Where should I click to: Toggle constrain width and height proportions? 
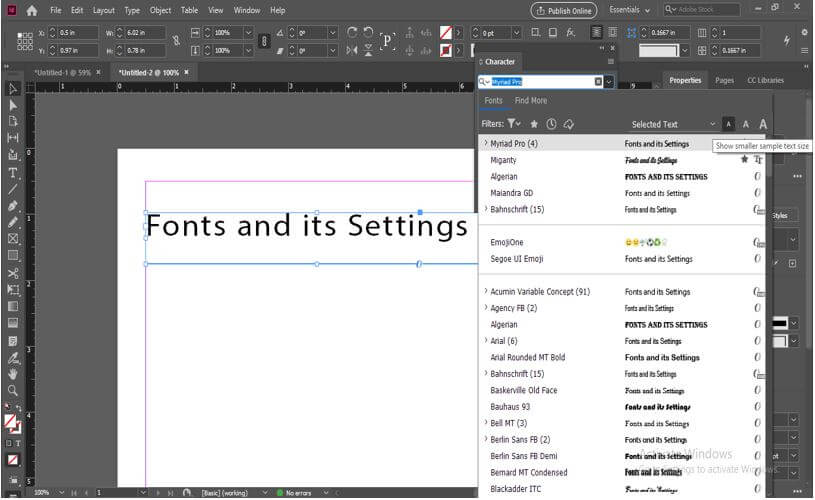point(177,41)
